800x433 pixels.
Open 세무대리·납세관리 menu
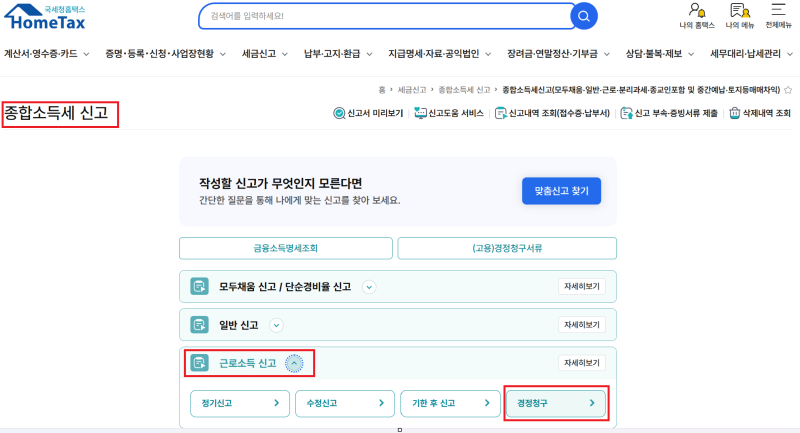click(752, 54)
